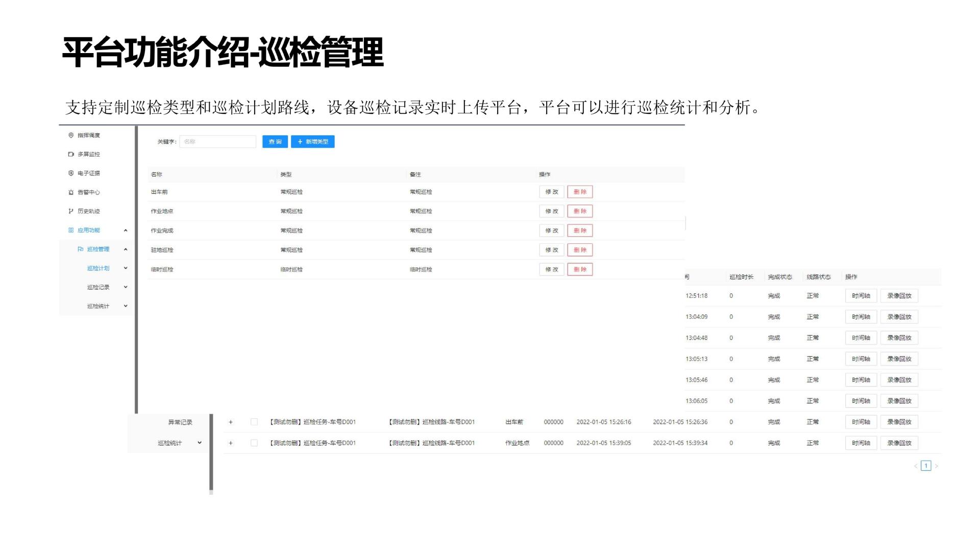Viewport: 980px width, 551px height.
Task: Open the 异常记录 menu entry
Action: pos(180,422)
